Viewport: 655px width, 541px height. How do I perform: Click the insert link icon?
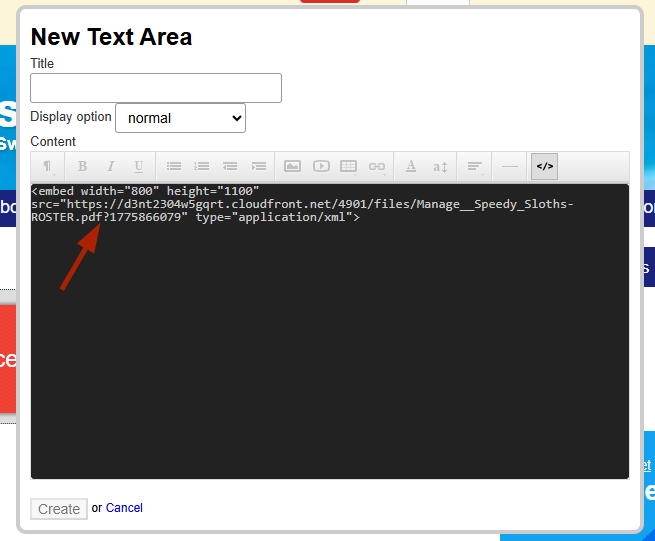(x=377, y=167)
